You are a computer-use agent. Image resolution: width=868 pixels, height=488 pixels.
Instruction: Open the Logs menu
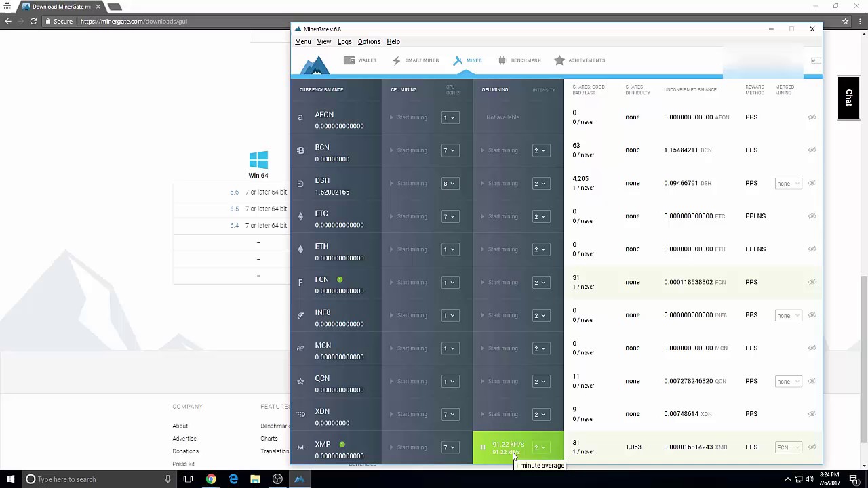tap(344, 41)
